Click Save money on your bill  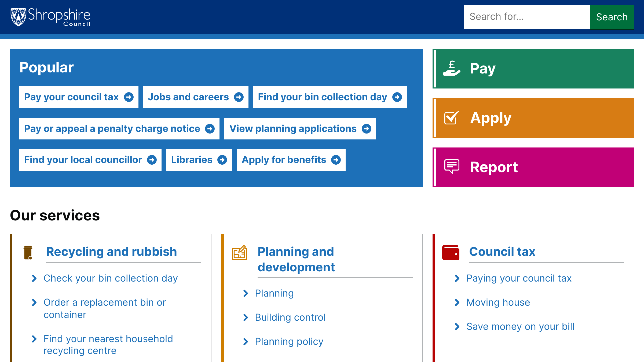coord(520,326)
